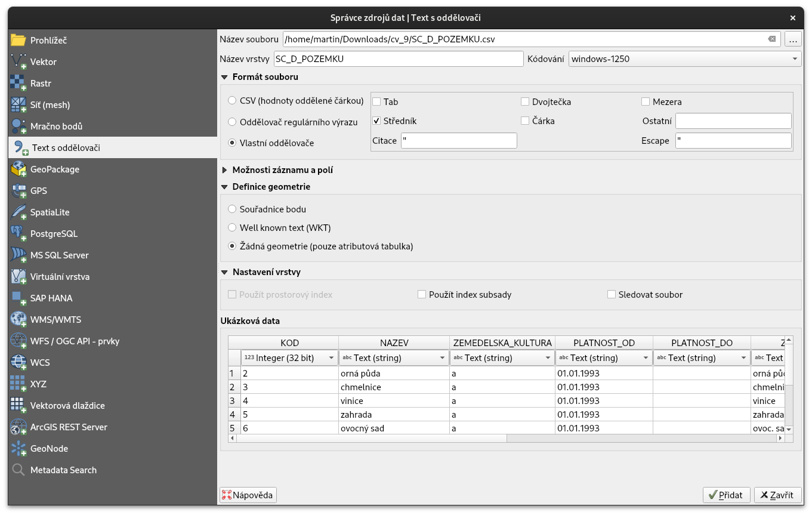This screenshot has width=812, height=515.
Task: Click the Zavřít button
Action: [777, 495]
